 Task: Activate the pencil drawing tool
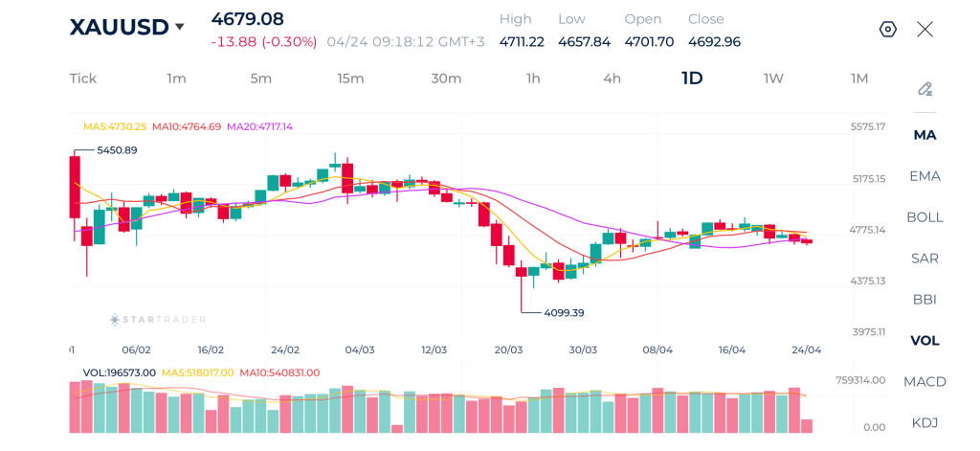click(x=924, y=89)
